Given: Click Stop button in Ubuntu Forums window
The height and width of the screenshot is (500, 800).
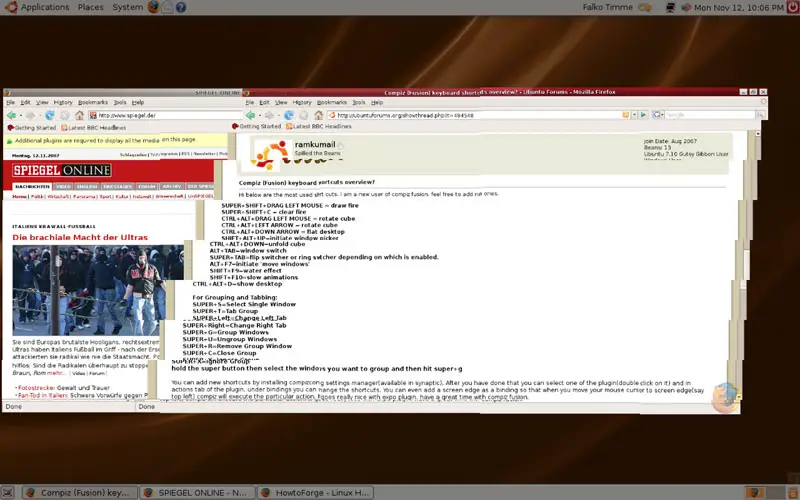Looking at the screenshot, I should [304, 115].
